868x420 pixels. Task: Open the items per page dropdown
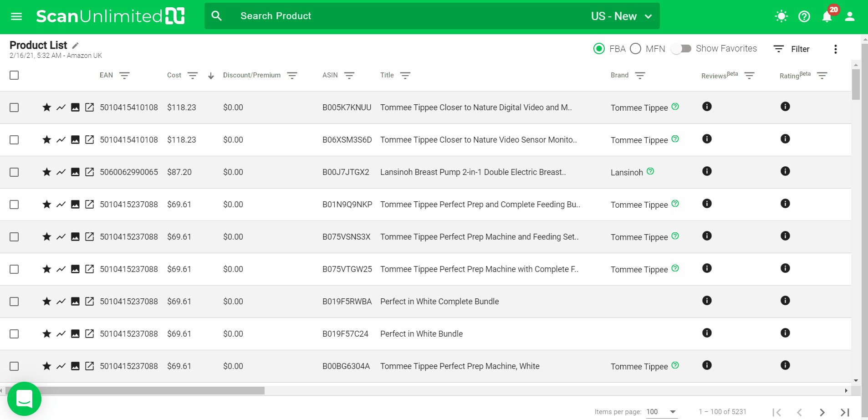(x=661, y=412)
